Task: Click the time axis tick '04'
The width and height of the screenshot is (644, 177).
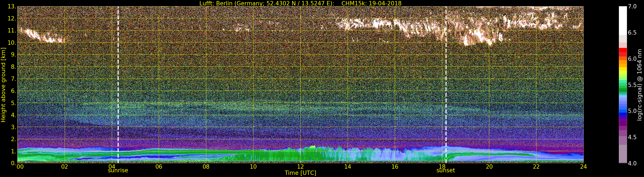Action: click(x=112, y=166)
